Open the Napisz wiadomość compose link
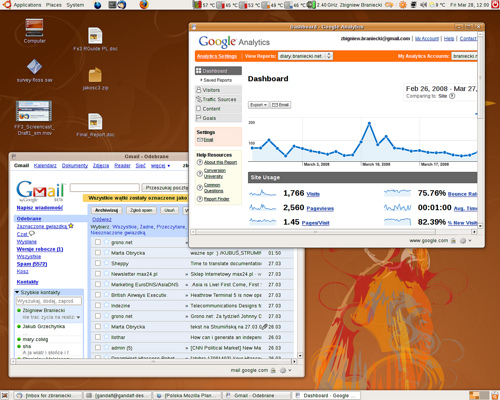The height and width of the screenshot is (400, 500). click(x=39, y=208)
